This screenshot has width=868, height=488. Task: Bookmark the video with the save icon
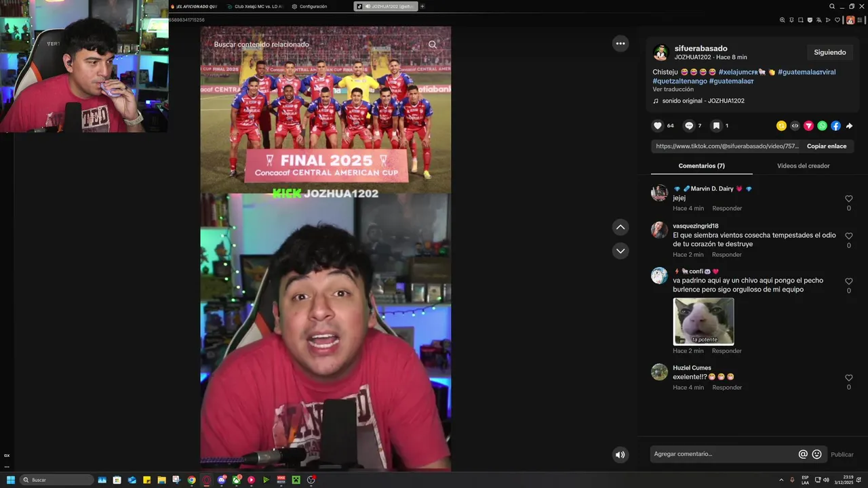pos(716,126)
